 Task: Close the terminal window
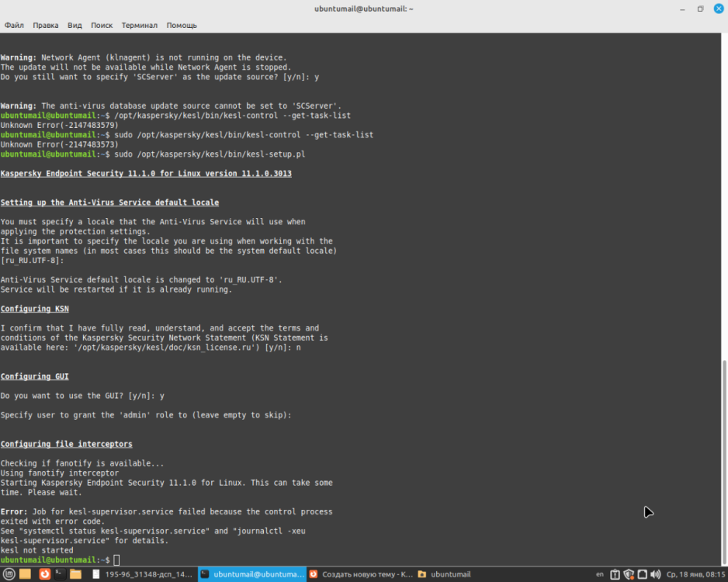click(x=718, y=9)
